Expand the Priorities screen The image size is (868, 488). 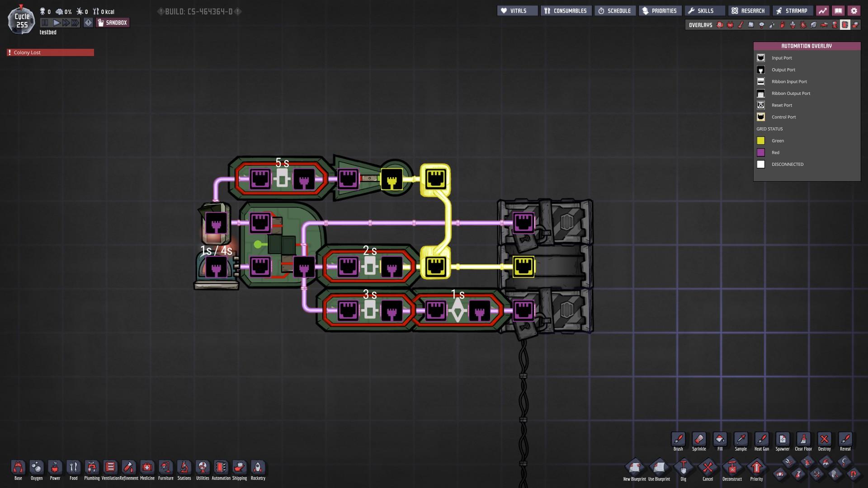click(x=660, y=11)
